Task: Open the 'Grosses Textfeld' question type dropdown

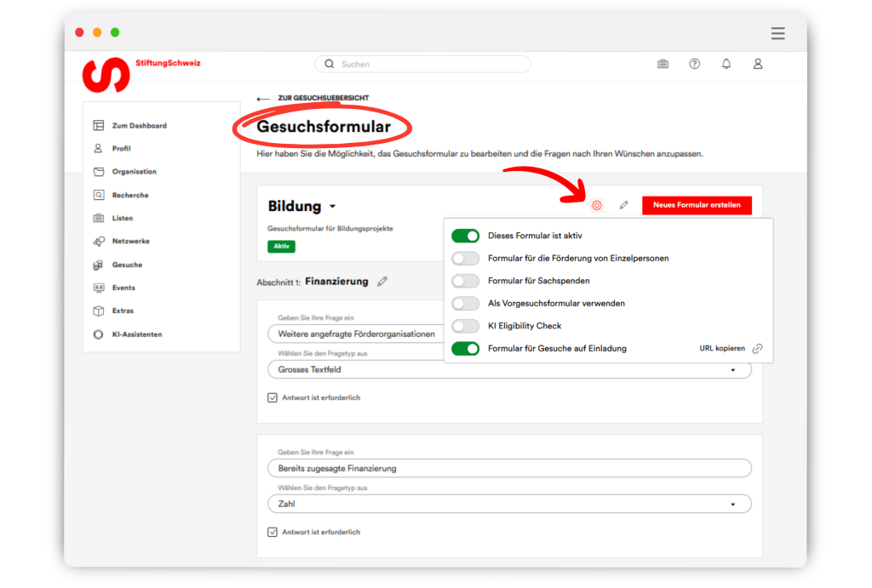Action: [x=733, y=370]
